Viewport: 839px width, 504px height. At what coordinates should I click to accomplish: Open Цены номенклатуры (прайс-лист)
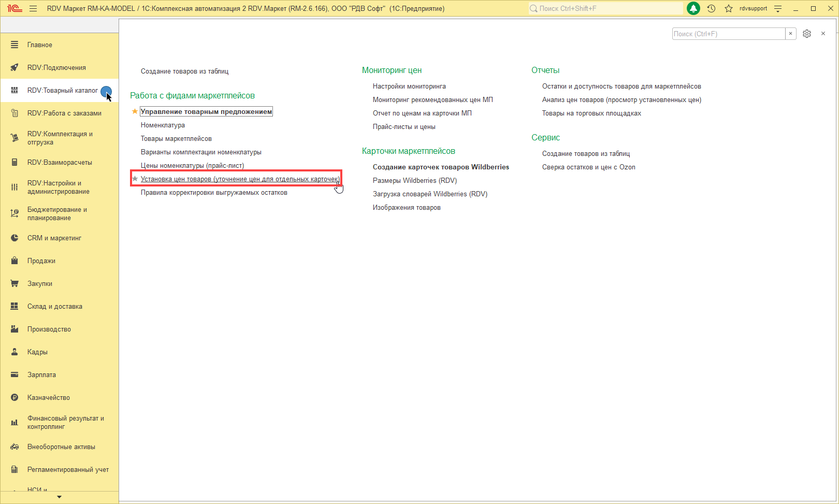pyautogui.click(x=192, y=165)
